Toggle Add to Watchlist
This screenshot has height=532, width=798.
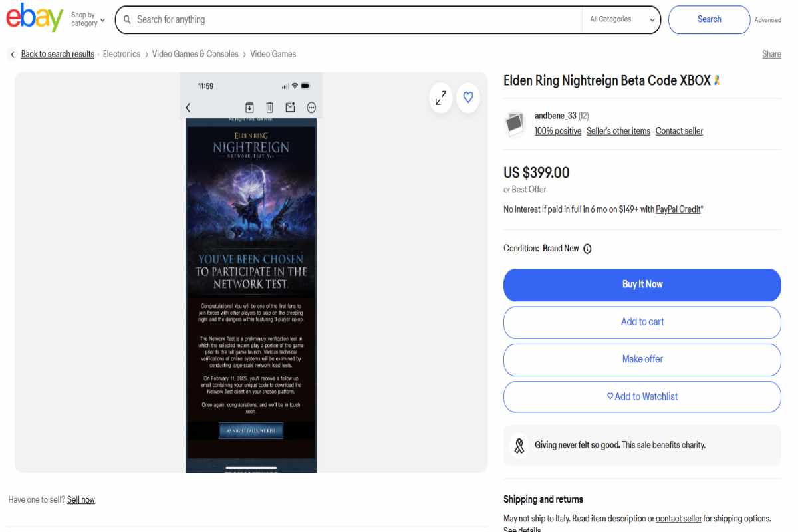642,396
